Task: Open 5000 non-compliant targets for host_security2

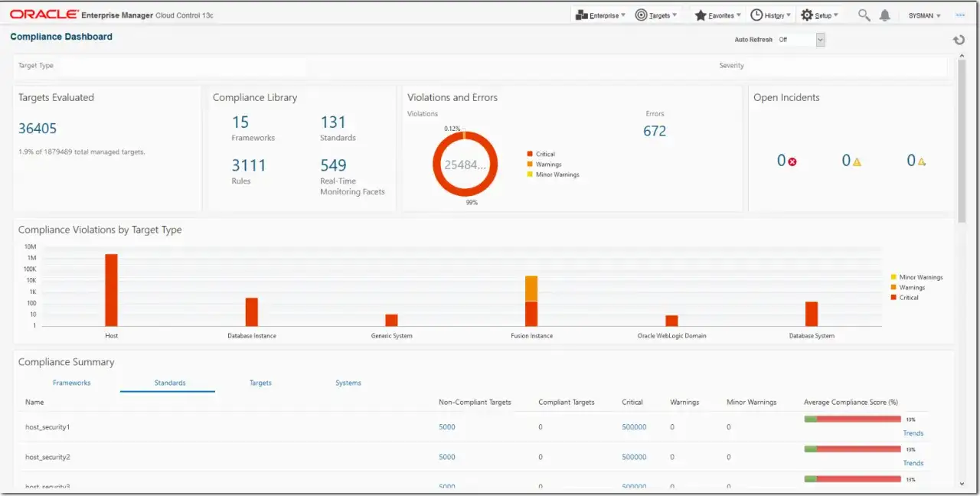Action: (447, 457)
